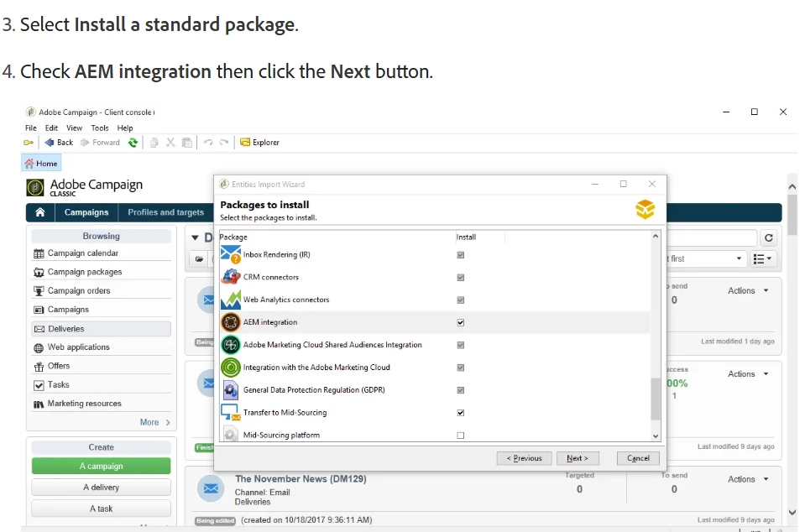Screen dimensions: 805x532
Task: Click the home icon in navy navigation bar
Action: click(x=40, y=212)
